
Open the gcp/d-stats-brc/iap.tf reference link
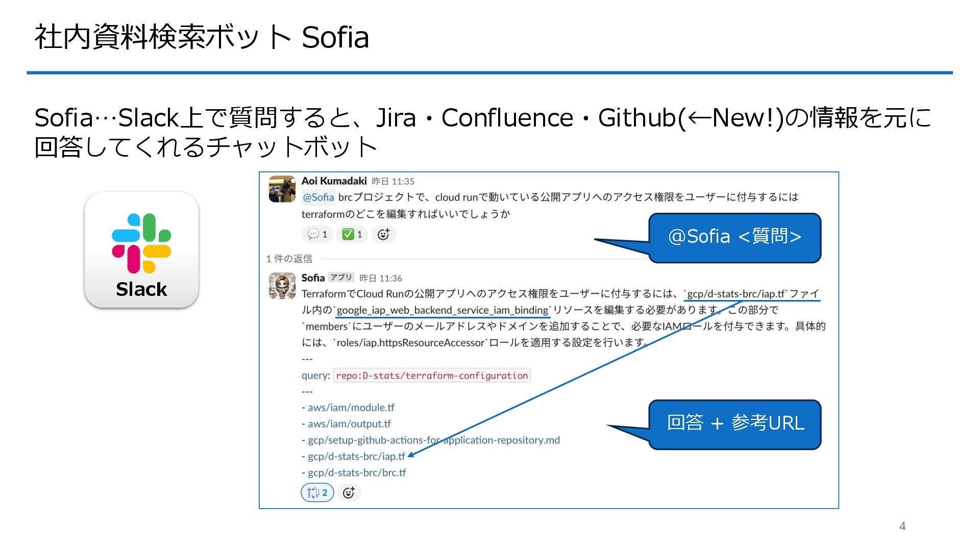[x=356, y=457]
